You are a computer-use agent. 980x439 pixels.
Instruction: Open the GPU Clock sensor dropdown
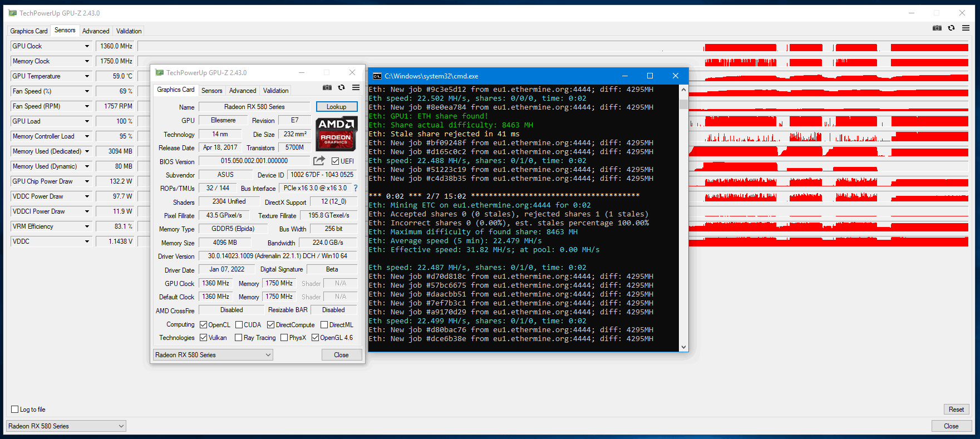tap(87, 46)
